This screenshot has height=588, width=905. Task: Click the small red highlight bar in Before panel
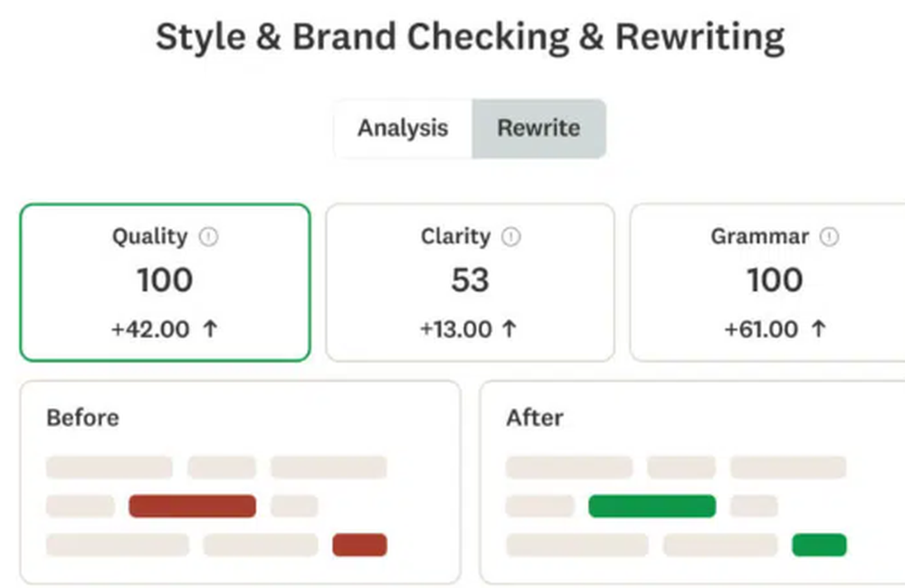pos(359,545)
